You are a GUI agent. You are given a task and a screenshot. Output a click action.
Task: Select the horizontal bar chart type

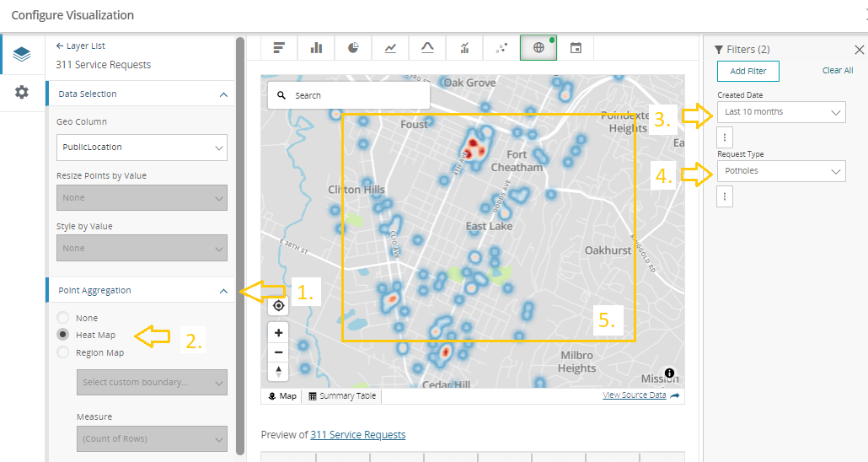(279, 48)
